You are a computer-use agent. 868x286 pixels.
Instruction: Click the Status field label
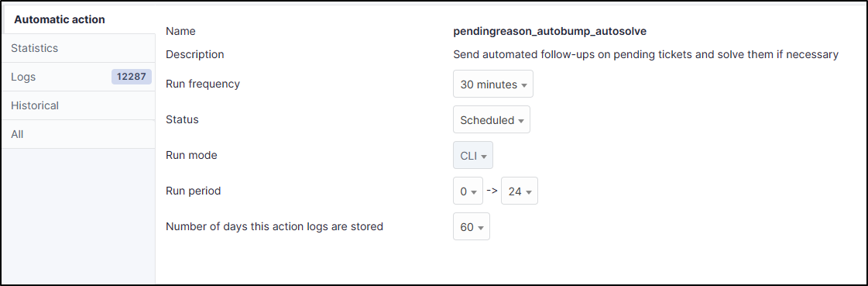click(x=182, y=119)
